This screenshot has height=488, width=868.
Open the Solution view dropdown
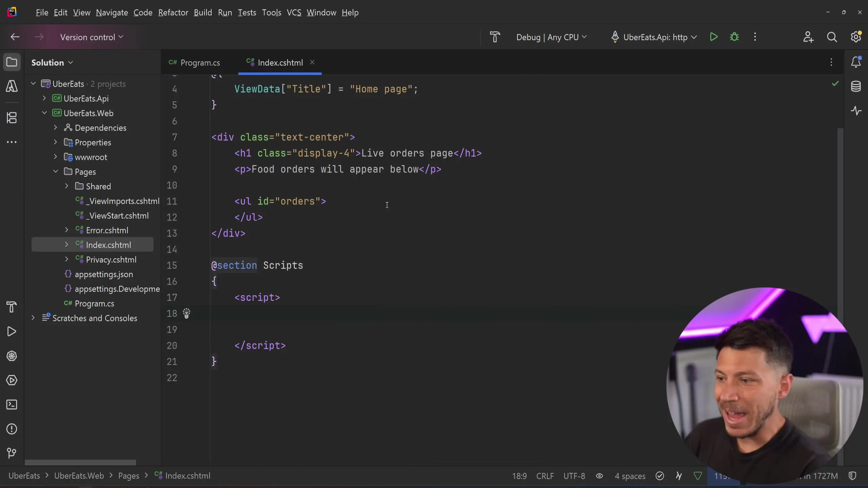(x=52, y=63)
